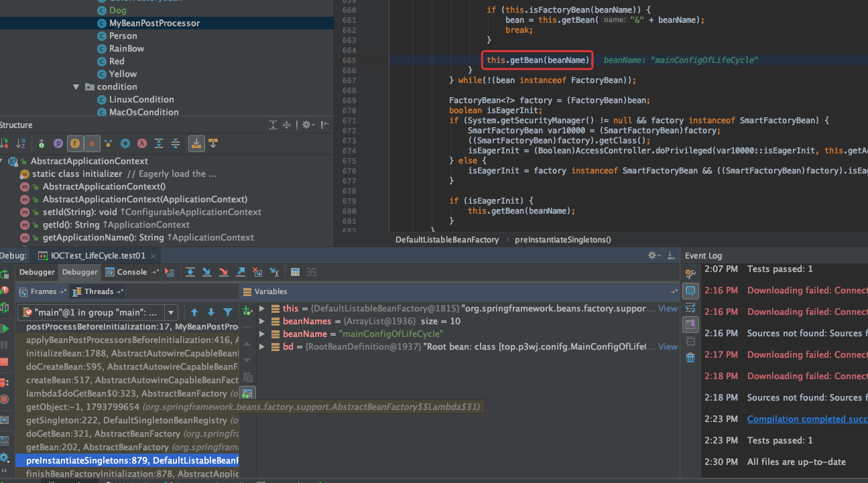The width and height of the screenshot is (868, 483).
Task: Expand the beanNames variable node
Action: [x=262, y=322]
